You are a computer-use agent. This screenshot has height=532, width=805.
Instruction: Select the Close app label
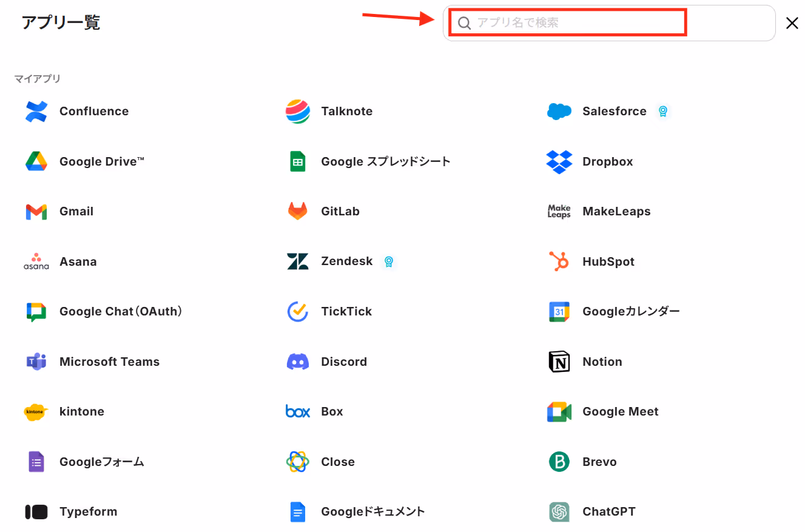338,462
